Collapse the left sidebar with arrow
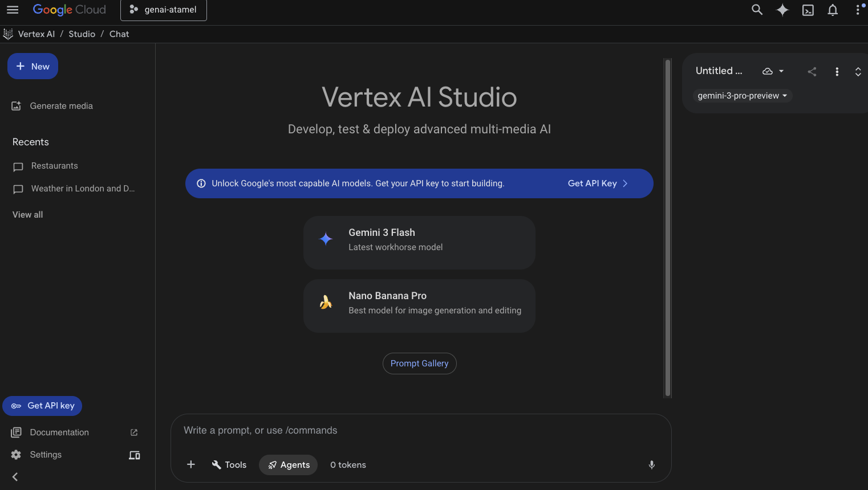The height and width of the screenshot is (490, 868). [x=15, y=477]
